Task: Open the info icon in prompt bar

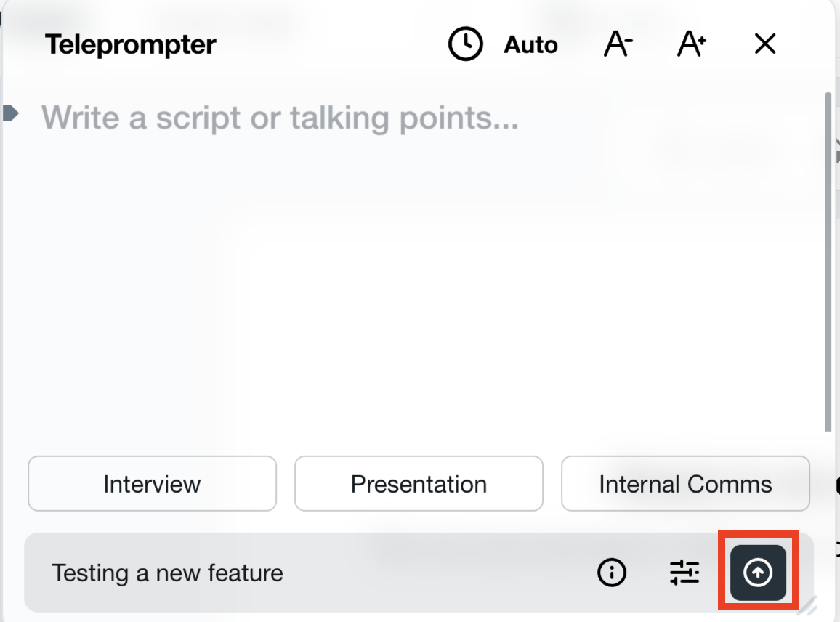Action: (x=612, y=573)
